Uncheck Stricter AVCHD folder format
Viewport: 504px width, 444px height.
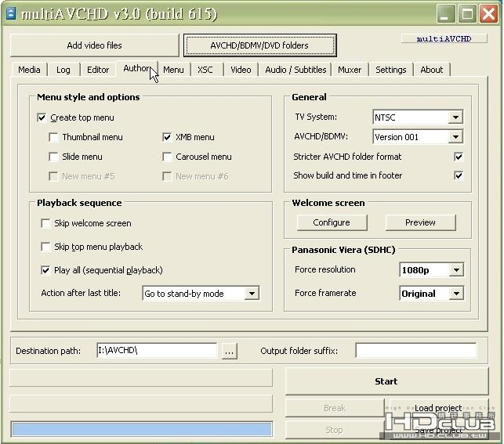point(459,157)
